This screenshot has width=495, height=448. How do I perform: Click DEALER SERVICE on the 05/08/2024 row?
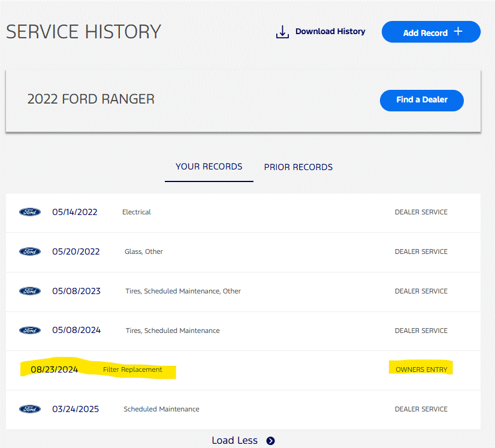(x=421, y=331)
